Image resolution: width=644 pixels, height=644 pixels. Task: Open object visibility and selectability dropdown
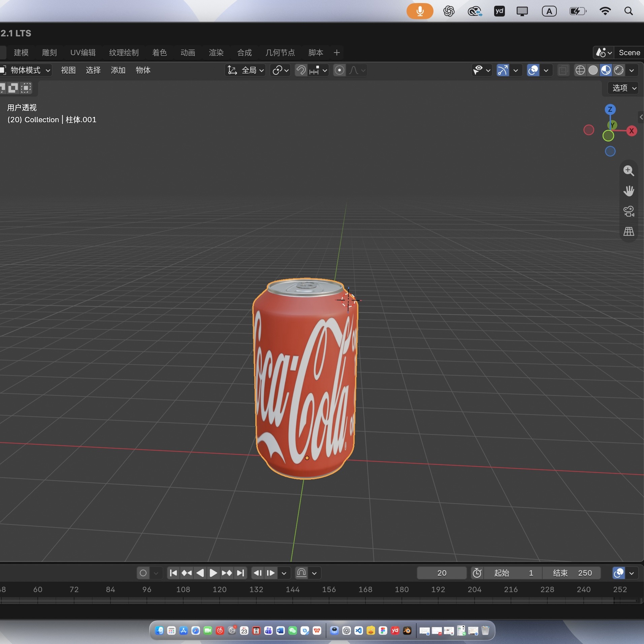482,70
